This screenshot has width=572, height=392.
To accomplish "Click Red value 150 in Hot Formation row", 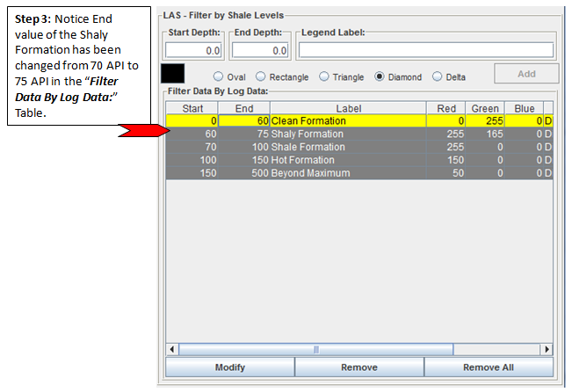I will point(446,160).
